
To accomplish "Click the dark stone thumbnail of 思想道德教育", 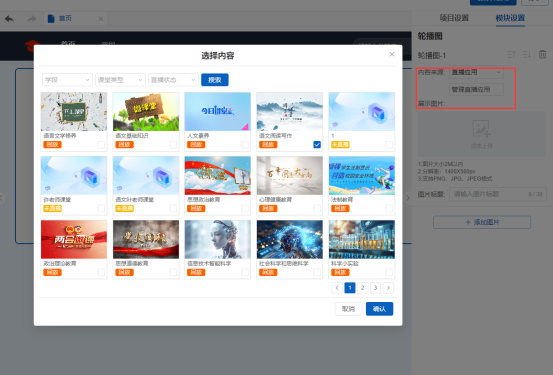I will (146, 240).
